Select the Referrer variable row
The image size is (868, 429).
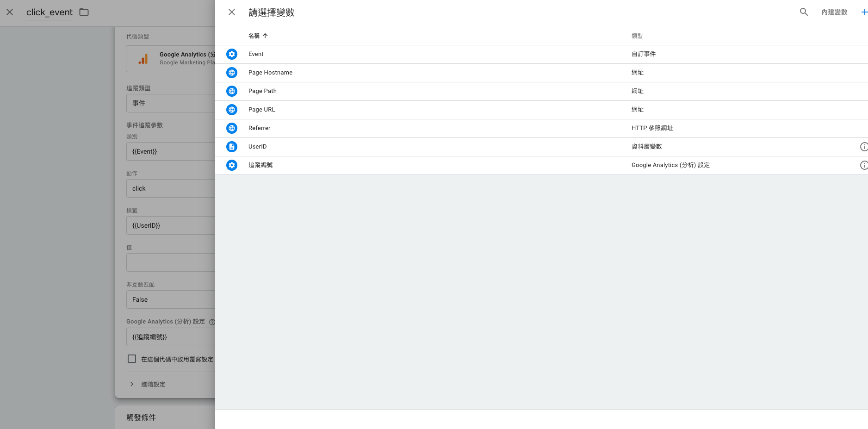point(541,128)
